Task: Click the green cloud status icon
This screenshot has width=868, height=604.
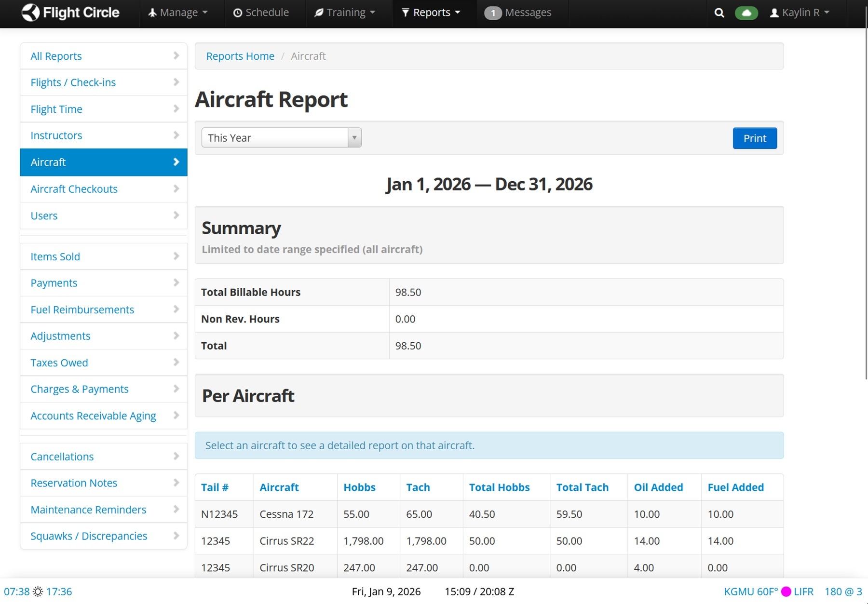Action: tap(746, 13)
